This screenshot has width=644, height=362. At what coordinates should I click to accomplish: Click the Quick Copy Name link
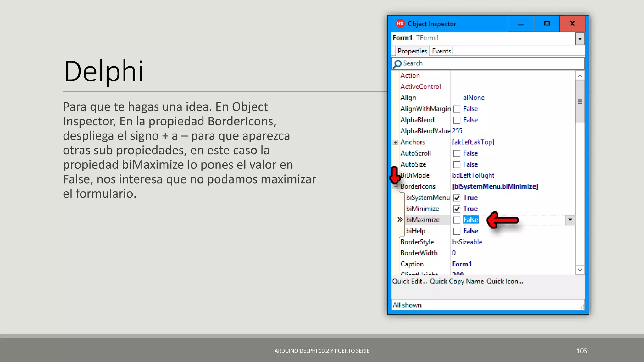coord(457,281)
